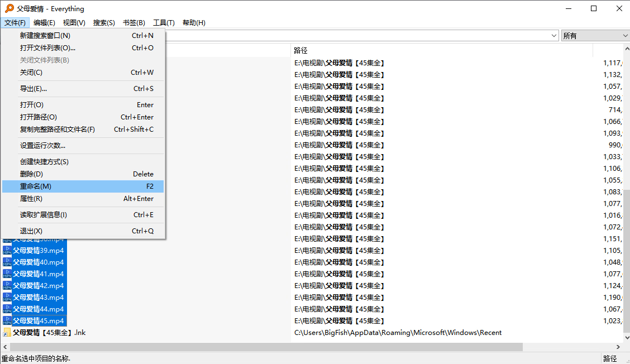Select file 父母爱情39.mp4
The image size is (630, 364).
pos(38,250)
